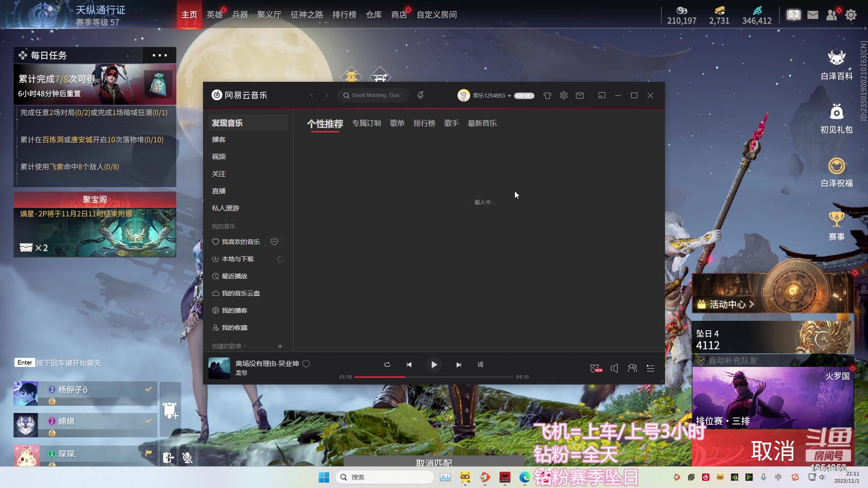
Task: Switch to the 排行榜 tab in NetEase Music
Action: tap(425, 123)
